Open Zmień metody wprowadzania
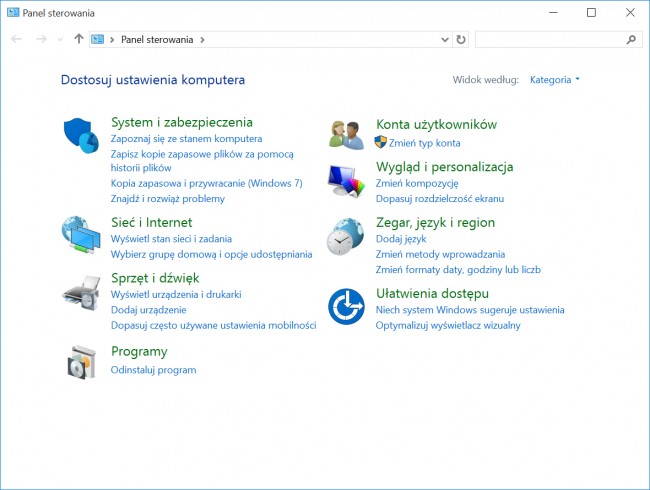The width and height of the screenshot is (650, 490). (x=440, y=254)
